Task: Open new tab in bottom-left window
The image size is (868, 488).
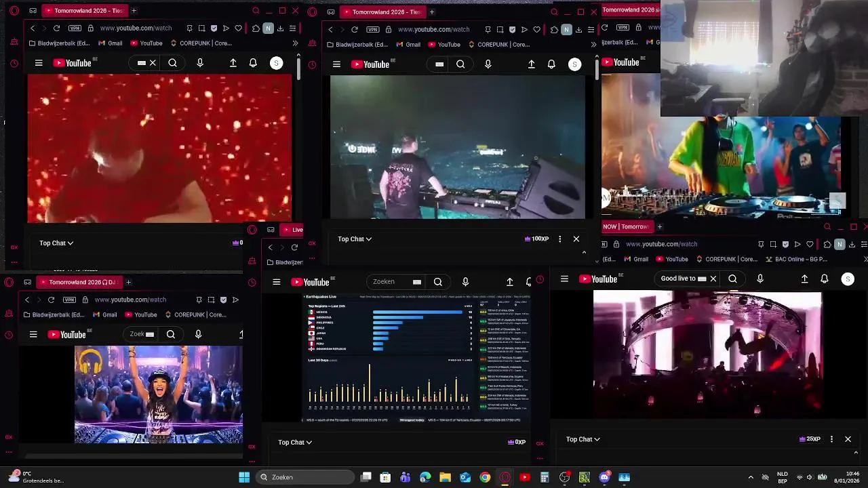Action: (128, 282)
